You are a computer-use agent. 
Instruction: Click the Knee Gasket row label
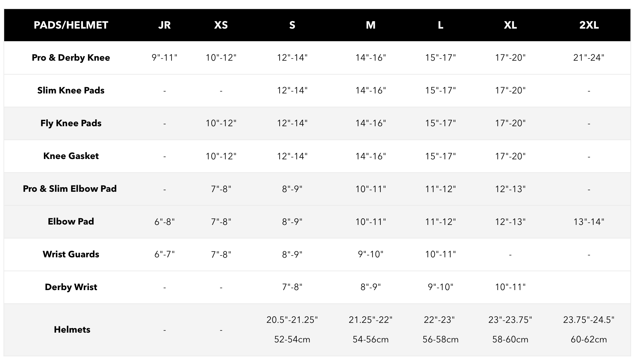coord(71,156)
